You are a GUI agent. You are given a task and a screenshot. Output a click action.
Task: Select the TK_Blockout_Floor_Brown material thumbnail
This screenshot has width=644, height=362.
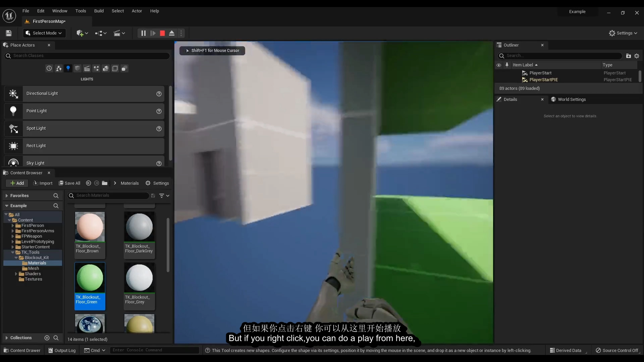[90, 227]
